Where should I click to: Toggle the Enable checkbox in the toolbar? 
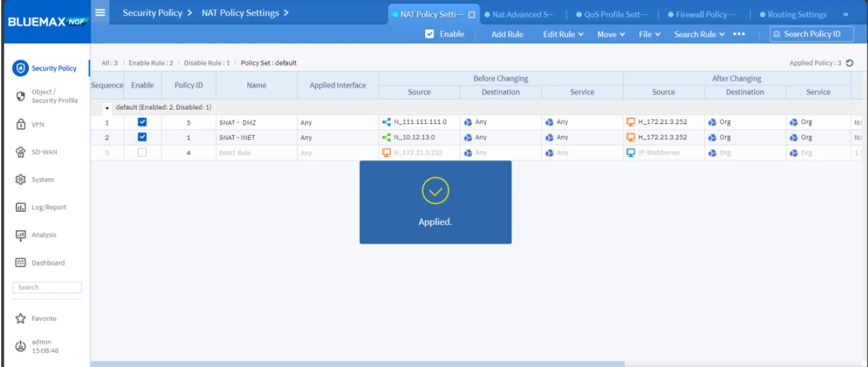(429, 34)
